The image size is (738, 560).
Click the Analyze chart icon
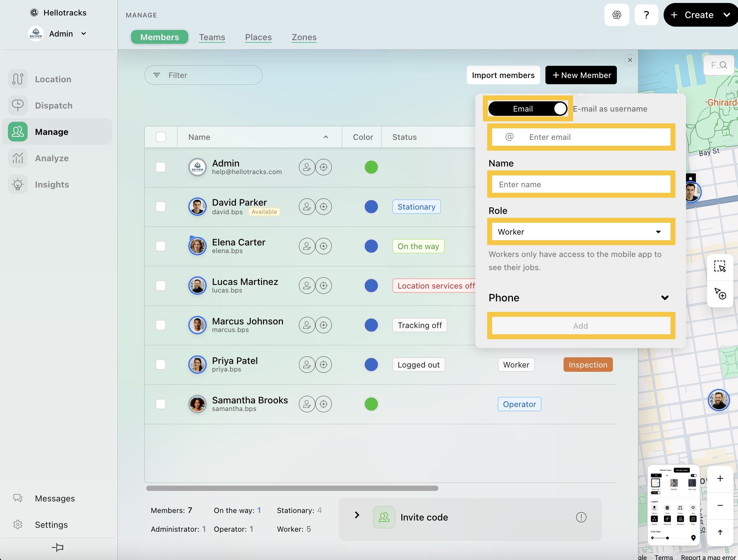point(18,158)
